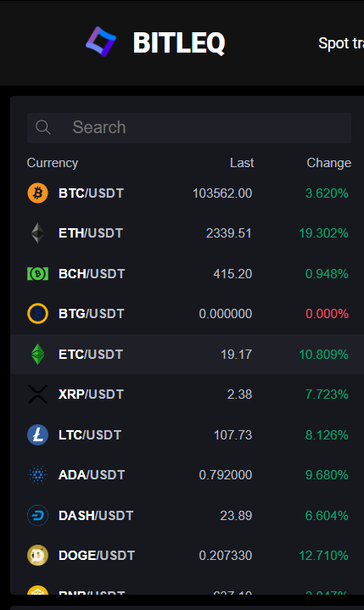Sort by the Last column header
364x610 pixels.
click(242, 163)
